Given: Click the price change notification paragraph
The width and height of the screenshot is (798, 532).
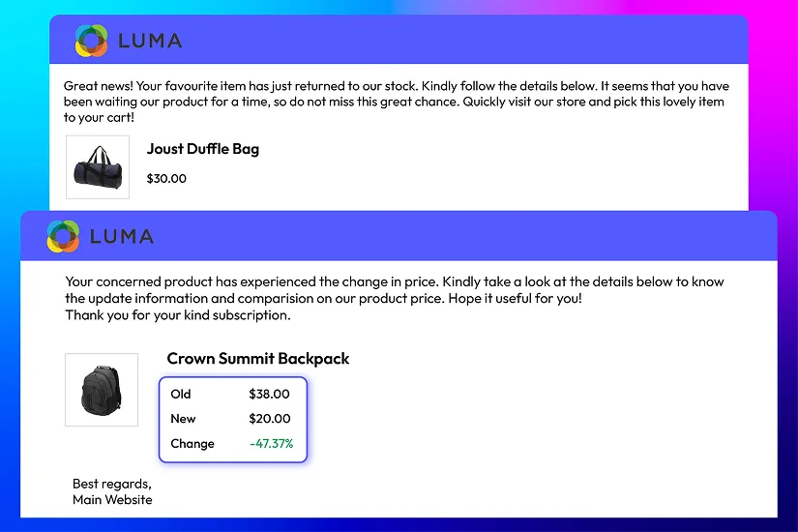Looking at the screenshot, I should click(395, 289).
